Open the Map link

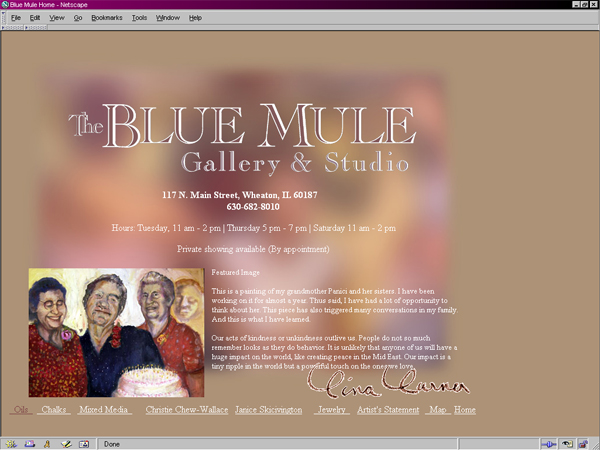pyautogui.click(x=438, y=409)
